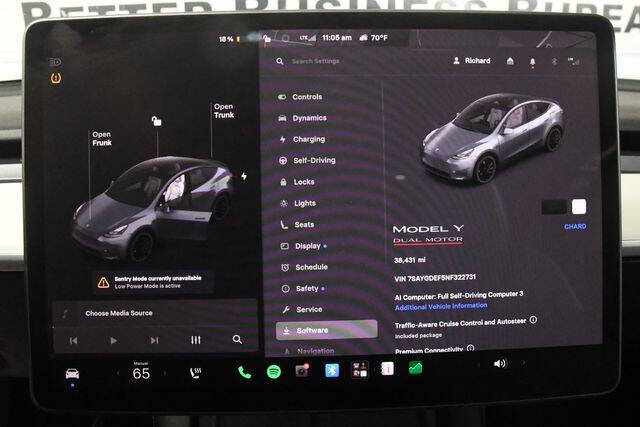Tap the car icon on the bottom bar
The height and width of the screenshot is (427, 640).
[72, 374]
